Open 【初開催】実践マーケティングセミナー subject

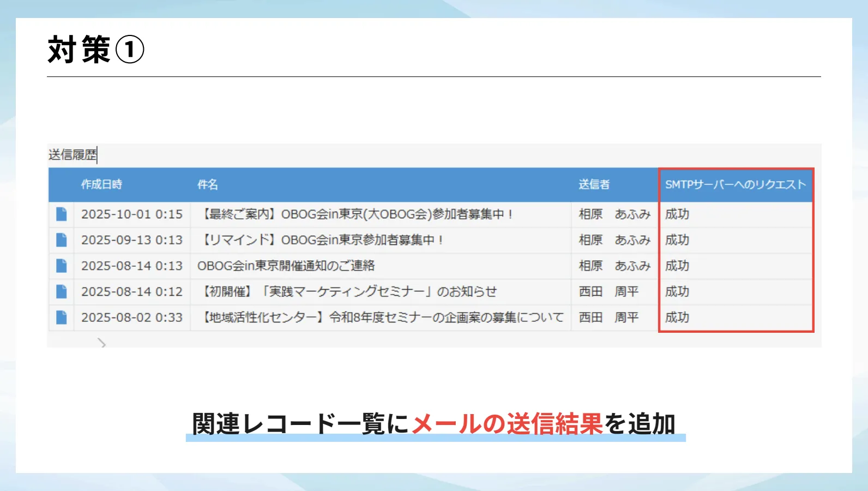(349, 292)
